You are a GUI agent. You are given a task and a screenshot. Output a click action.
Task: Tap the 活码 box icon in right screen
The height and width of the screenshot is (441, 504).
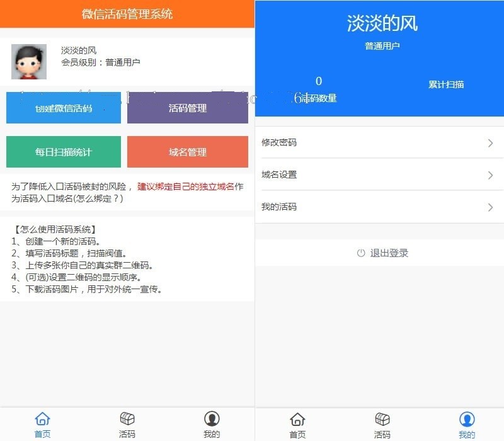click(382, 419)
